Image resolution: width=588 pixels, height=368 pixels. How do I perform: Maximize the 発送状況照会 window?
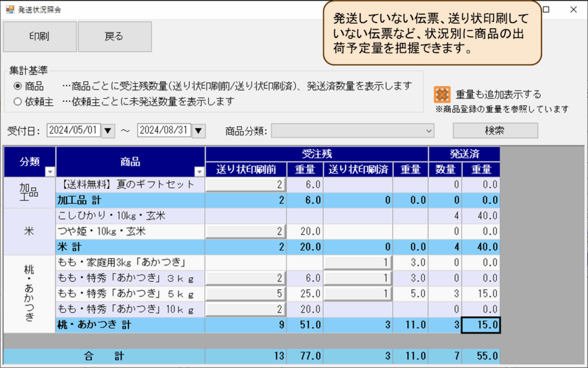coord(546,10)
